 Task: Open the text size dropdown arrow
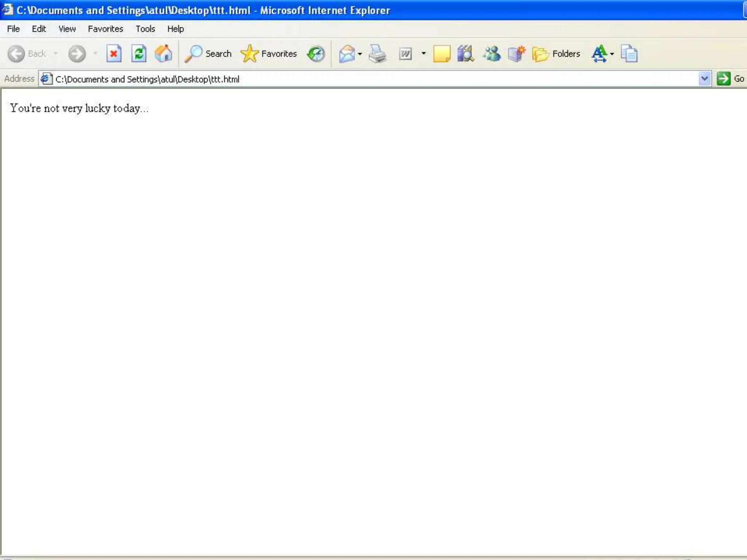click(612, 54)
